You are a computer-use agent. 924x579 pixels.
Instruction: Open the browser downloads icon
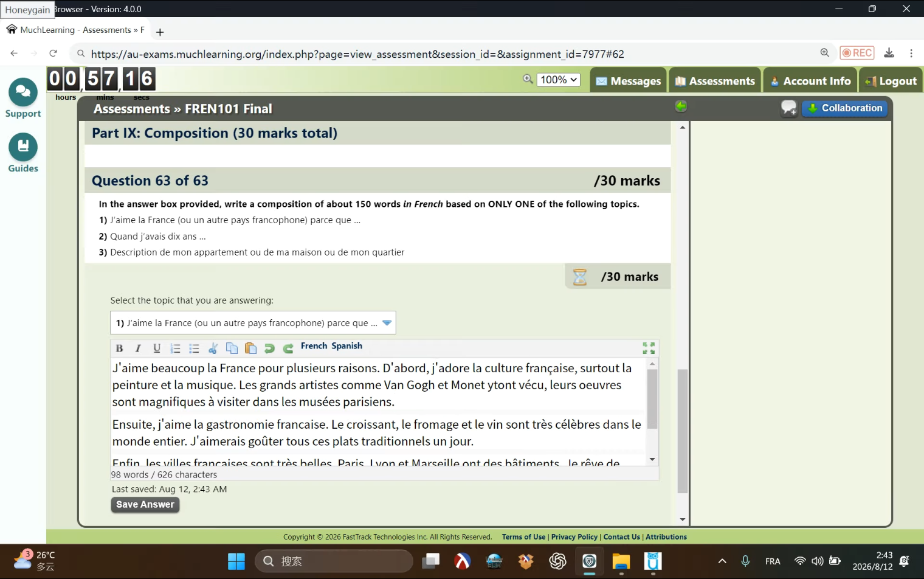click(x=889, y=53)
